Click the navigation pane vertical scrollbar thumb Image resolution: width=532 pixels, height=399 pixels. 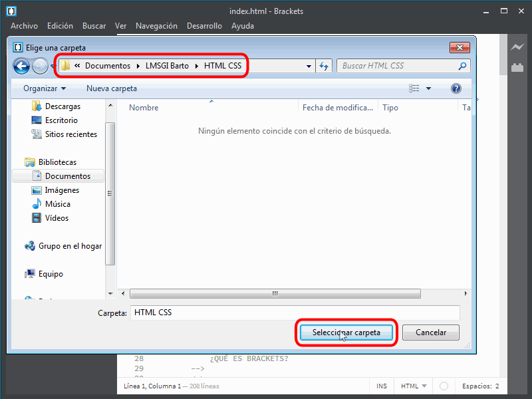click(110, 194)
